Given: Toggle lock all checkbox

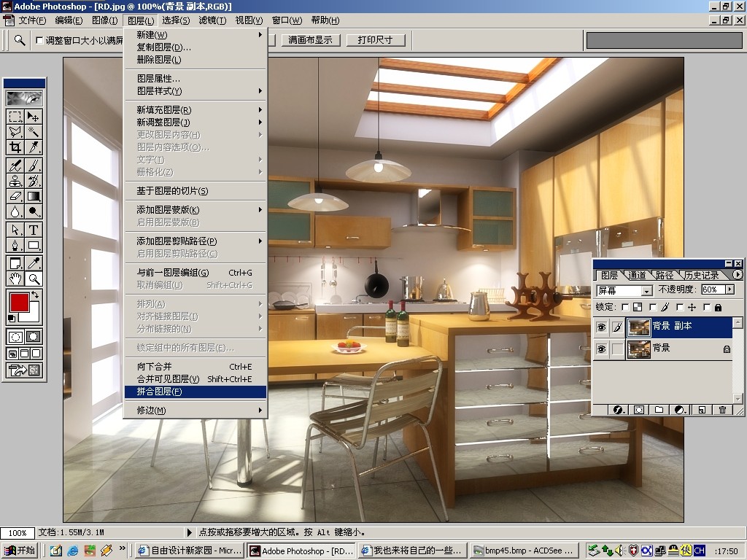Looking at the screenshot, I should point(707,307).
